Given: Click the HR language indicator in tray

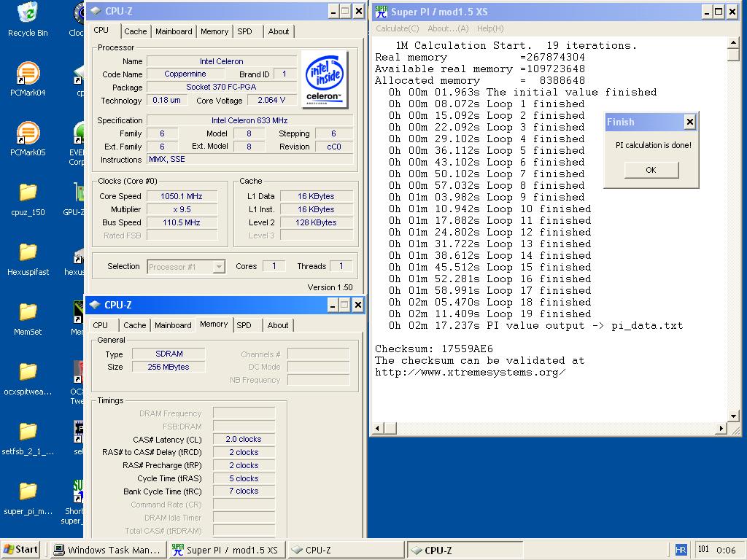Looking at the screenshot, I should (681, 550).
